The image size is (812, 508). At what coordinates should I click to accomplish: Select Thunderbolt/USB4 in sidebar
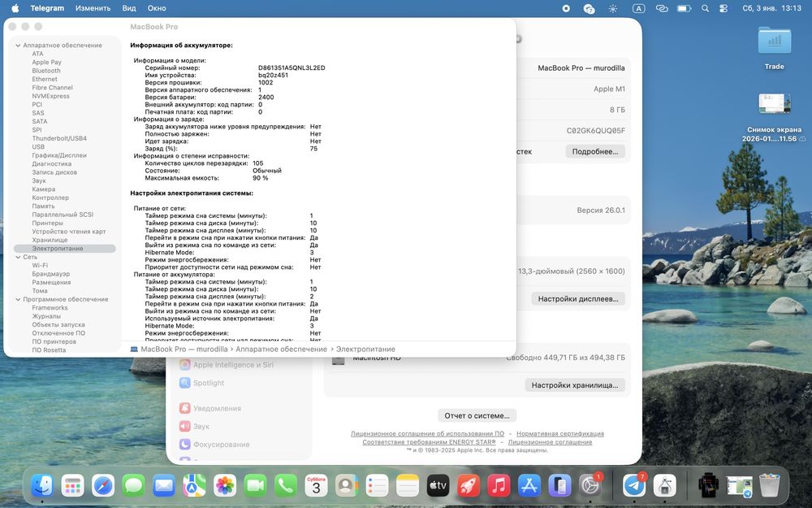[59, 138]
